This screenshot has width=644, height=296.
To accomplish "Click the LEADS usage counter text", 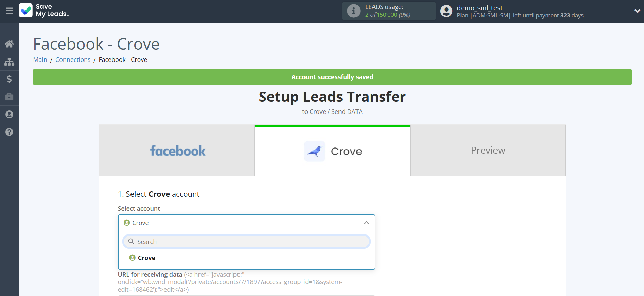I will 388,15.
